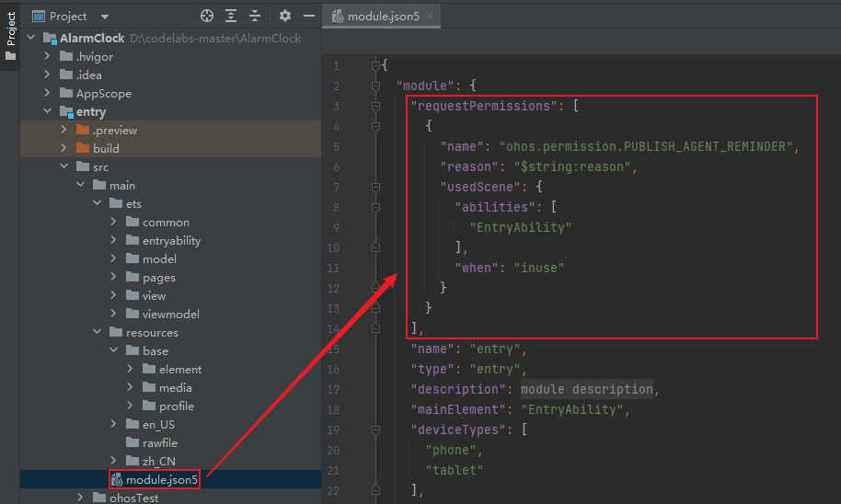Fold usedScene object on line 7

coord(376,187)
